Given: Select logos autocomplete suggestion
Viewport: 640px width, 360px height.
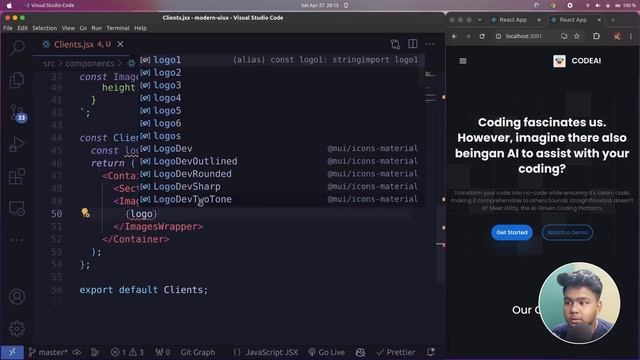Looking at the screenshot, I should point(282,136).
